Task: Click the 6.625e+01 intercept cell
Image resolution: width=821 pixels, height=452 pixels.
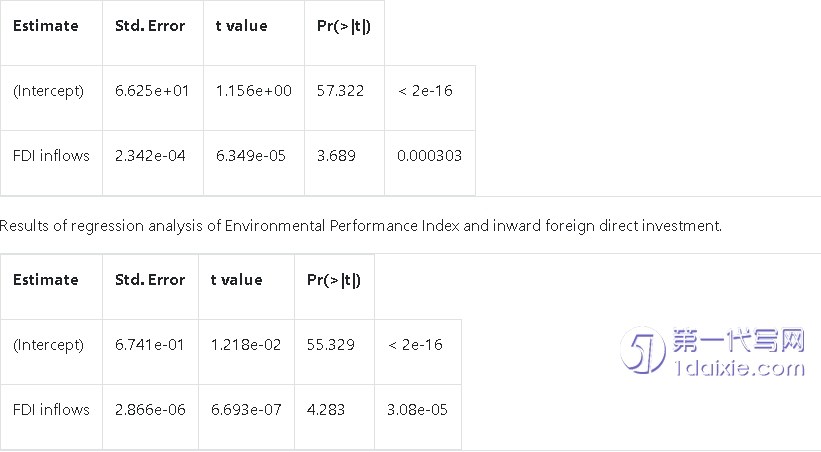Action: [152, 91]
